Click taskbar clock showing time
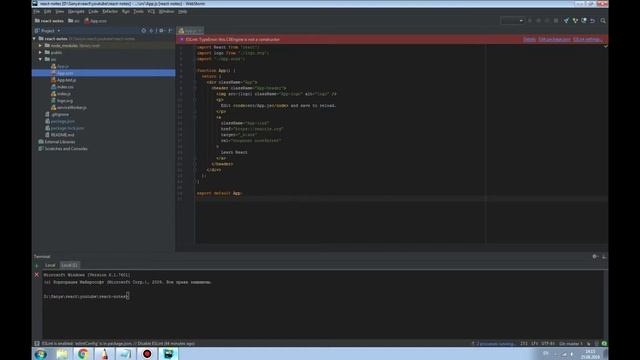The image size is (640, 360). (590, 354)
